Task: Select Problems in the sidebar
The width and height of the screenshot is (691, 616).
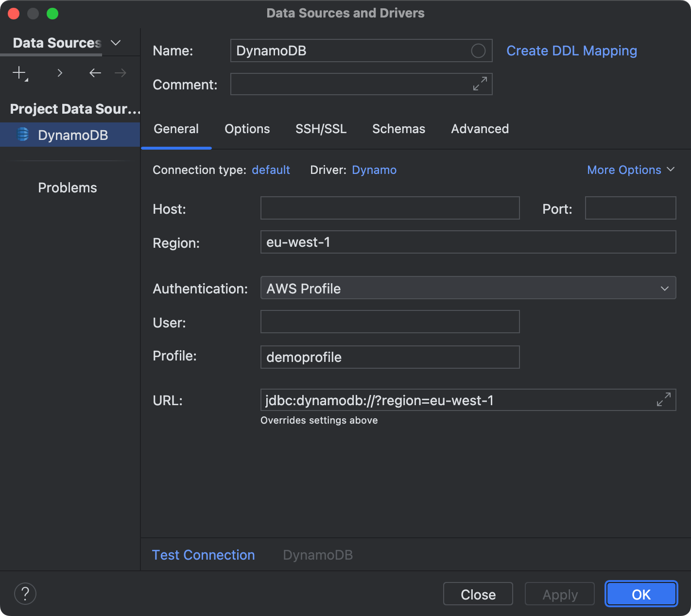Action: 67,187
